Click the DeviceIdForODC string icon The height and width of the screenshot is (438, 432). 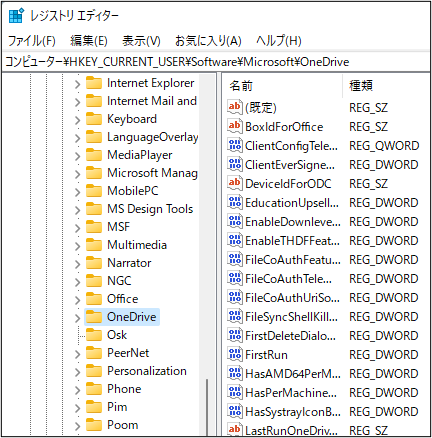pyautogui.click(x=235, y=183)
